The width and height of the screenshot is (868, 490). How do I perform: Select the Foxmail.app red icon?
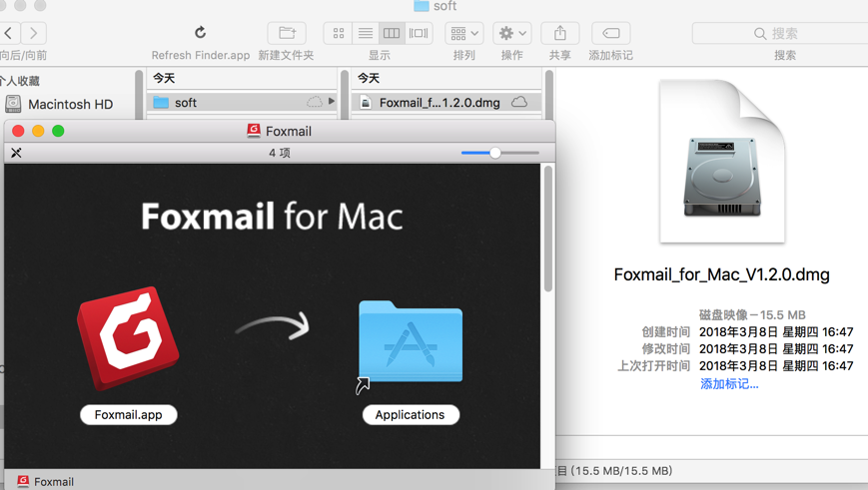(x=129, y=338)
